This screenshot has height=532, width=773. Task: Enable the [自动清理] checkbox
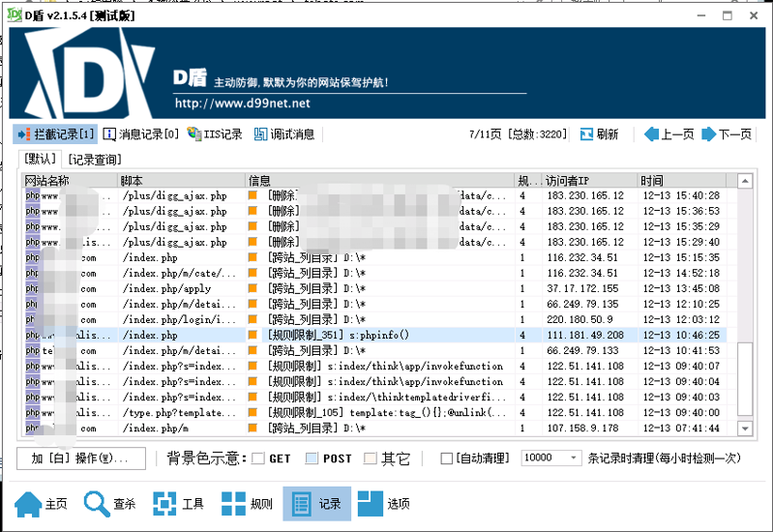(446, 458)
